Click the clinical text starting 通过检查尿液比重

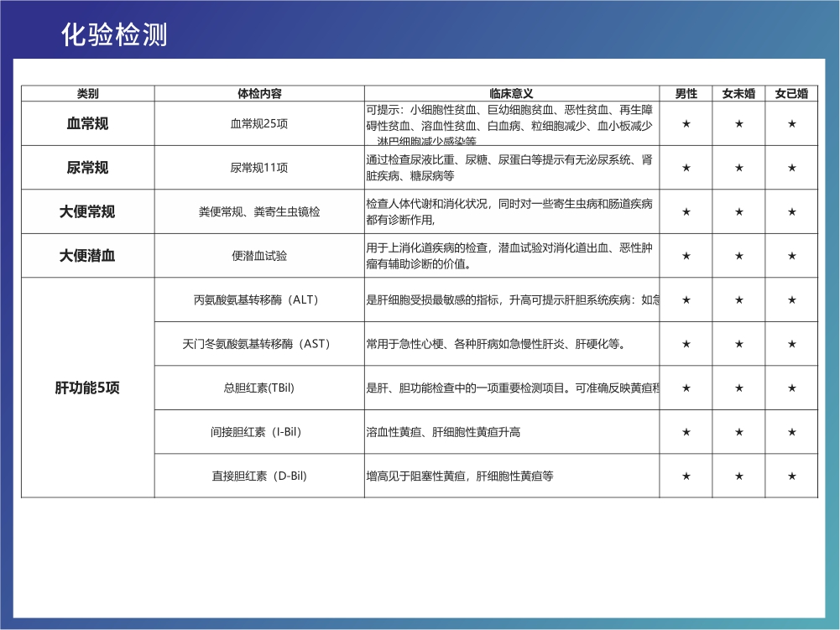[509, 168]
